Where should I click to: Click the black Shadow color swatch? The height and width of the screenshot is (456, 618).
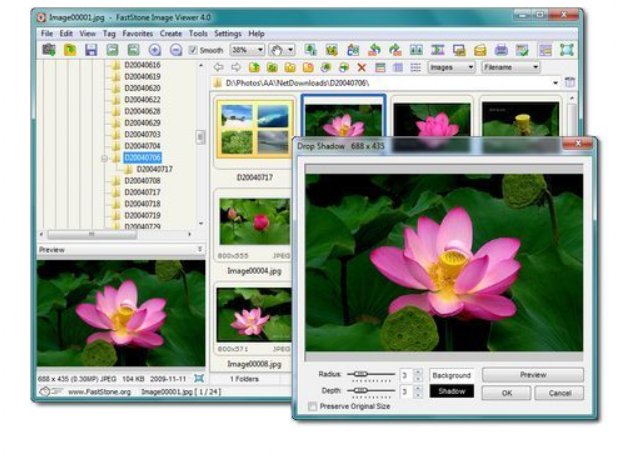451,391
